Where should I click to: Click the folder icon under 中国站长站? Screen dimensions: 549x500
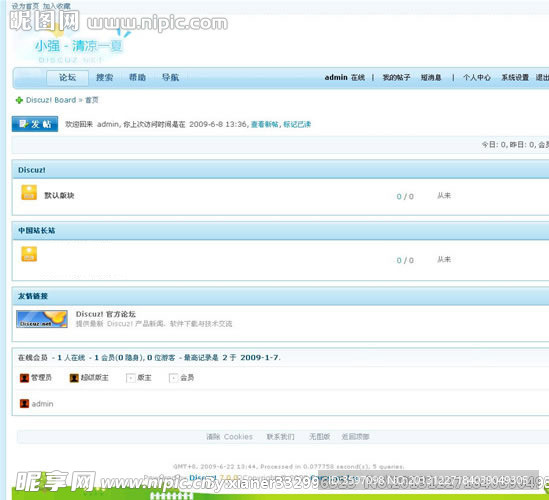[x=29, y=254]
